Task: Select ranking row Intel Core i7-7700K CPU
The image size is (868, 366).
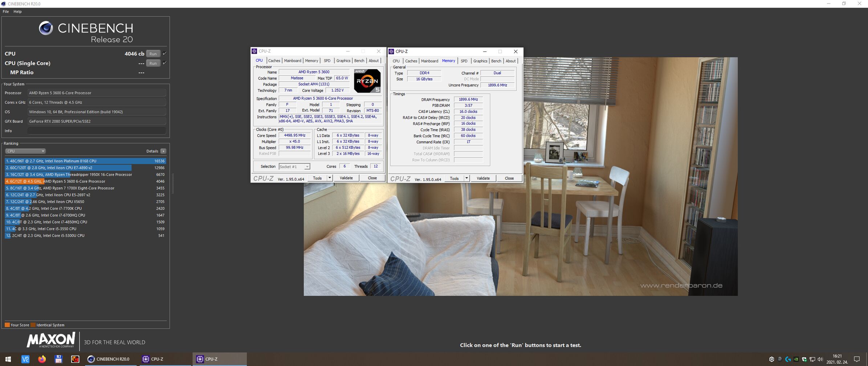Action: (x=85, y=208)
